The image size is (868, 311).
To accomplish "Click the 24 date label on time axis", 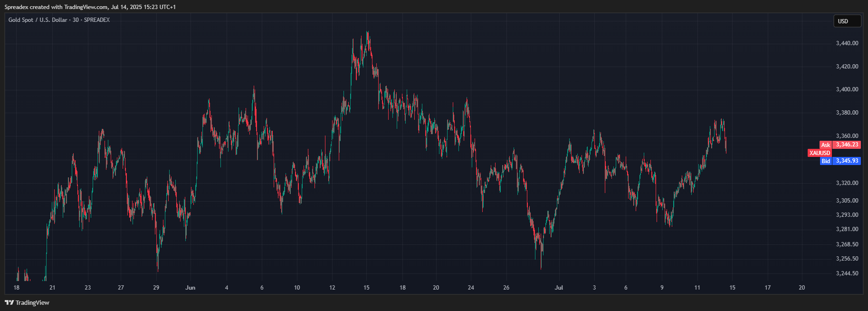I will coord(471,288).
